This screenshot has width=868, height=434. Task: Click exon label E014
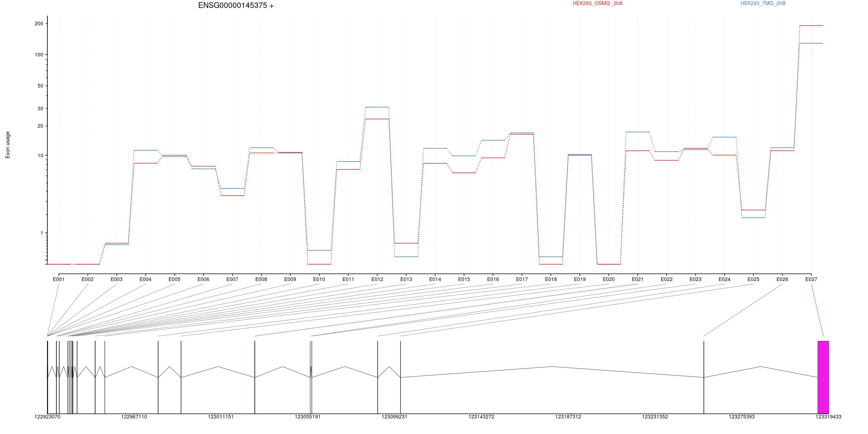point(435,279)
